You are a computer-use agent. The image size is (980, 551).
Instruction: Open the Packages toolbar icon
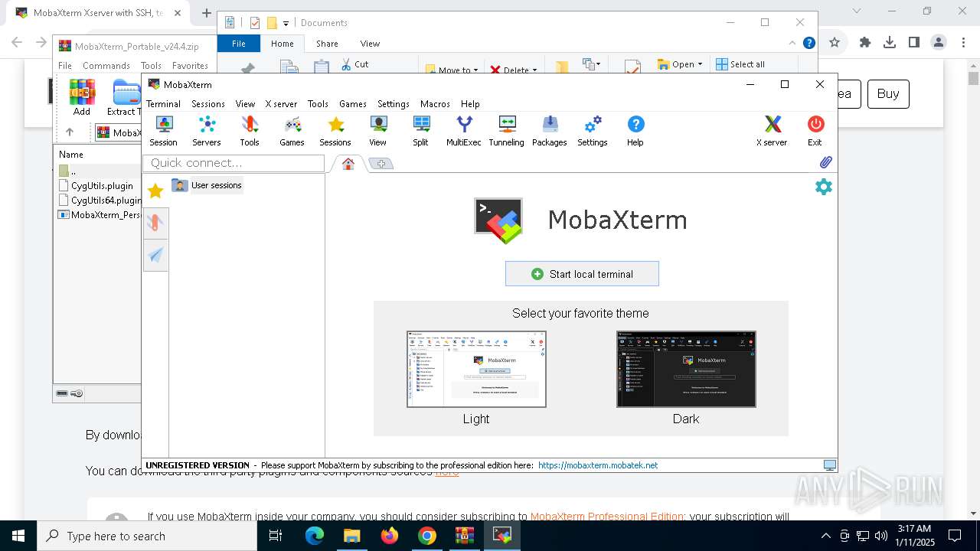[550, 131]
